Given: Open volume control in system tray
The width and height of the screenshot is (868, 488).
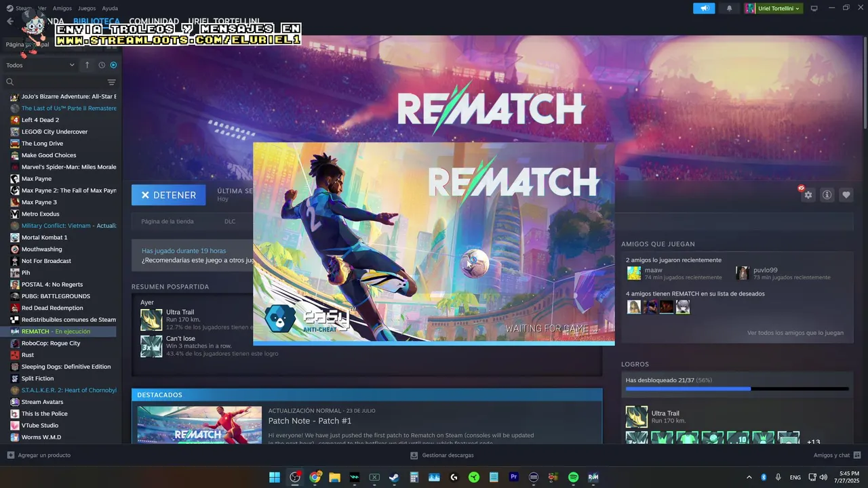Looking at the screenshot, I should pos(823,477).
